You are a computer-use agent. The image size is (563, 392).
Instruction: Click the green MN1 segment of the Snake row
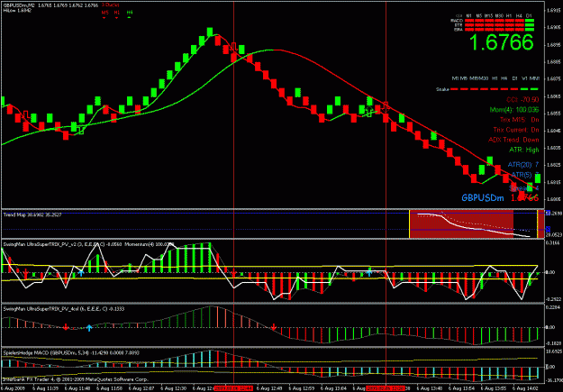coord(534,88)
